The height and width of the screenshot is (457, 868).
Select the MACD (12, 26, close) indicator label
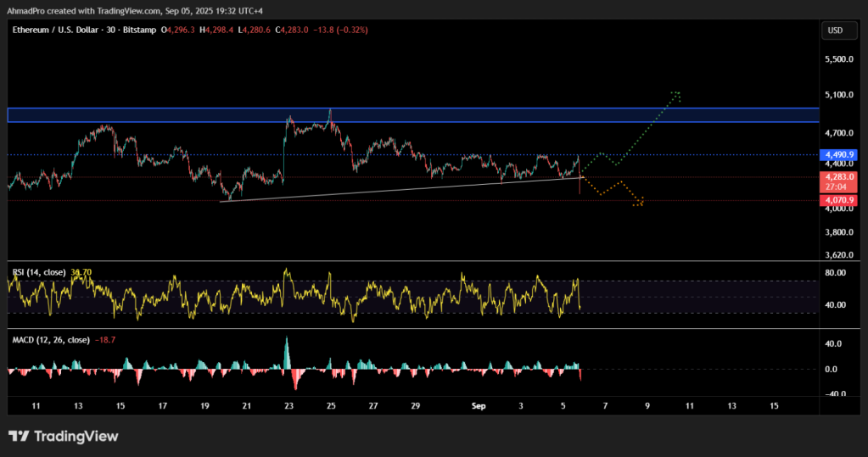(x=51, y=339)
